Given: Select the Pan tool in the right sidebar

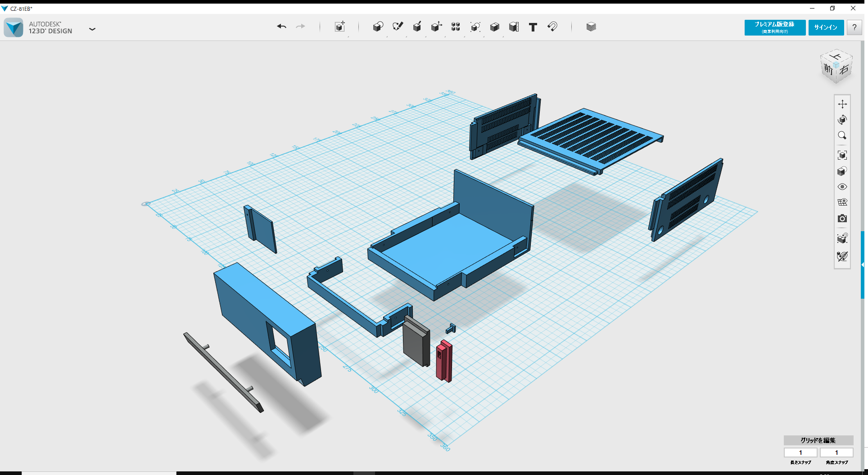Looking at the screenshot, I should (x=842, y=104).
